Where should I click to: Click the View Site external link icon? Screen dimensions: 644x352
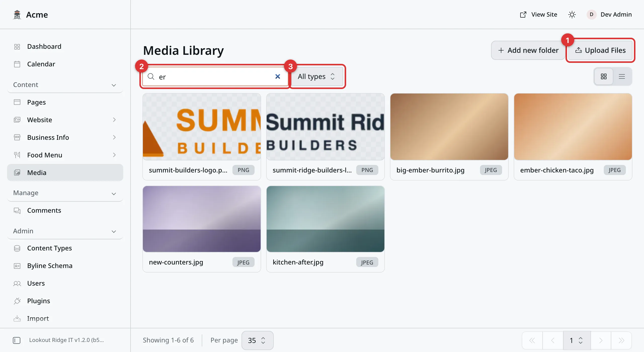[x=523, y=15]
